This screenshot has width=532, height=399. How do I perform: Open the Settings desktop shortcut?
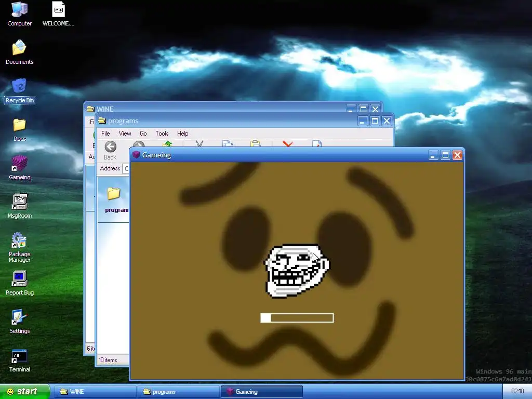click(19, 321)
